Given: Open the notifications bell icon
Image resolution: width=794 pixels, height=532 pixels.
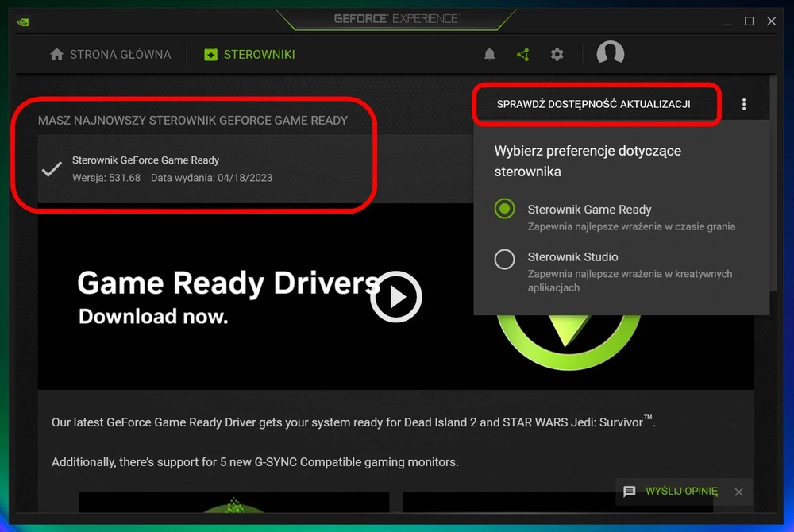Looking at the screenshot, I should [x=489, y=54].
